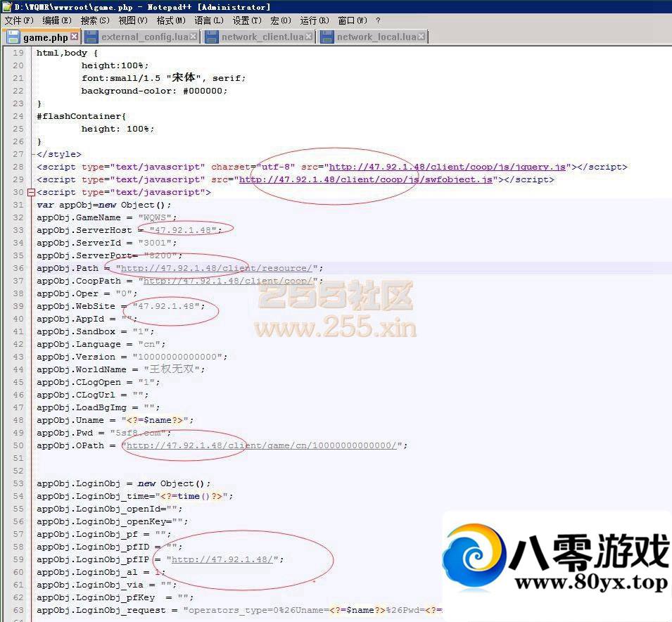Close the network_local.lua tab
The height and width of the screenshot is (622, 672).
421,37
